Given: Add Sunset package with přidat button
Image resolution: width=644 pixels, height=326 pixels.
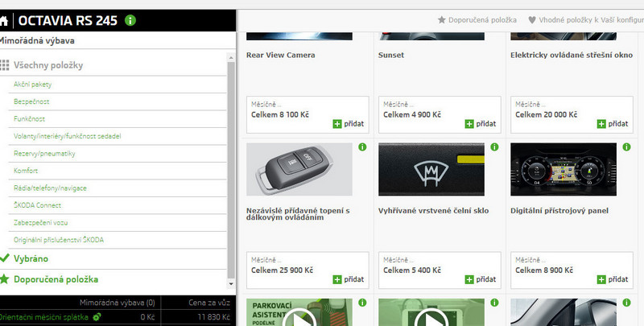Looking at the screenshot, I should (x=480, y=124).
